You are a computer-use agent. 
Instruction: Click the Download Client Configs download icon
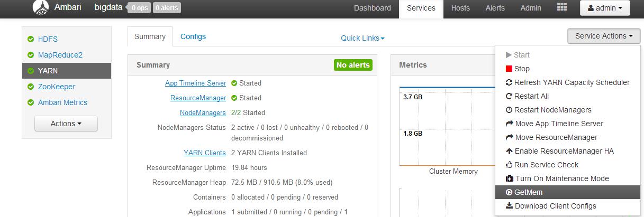click(510, 206)
